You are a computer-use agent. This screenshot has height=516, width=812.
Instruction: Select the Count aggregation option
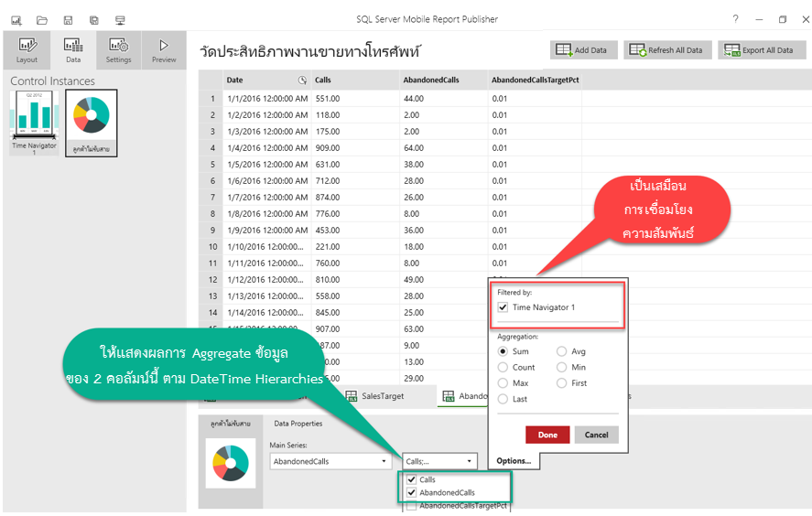pyautogui.click(x=503, y=368)
